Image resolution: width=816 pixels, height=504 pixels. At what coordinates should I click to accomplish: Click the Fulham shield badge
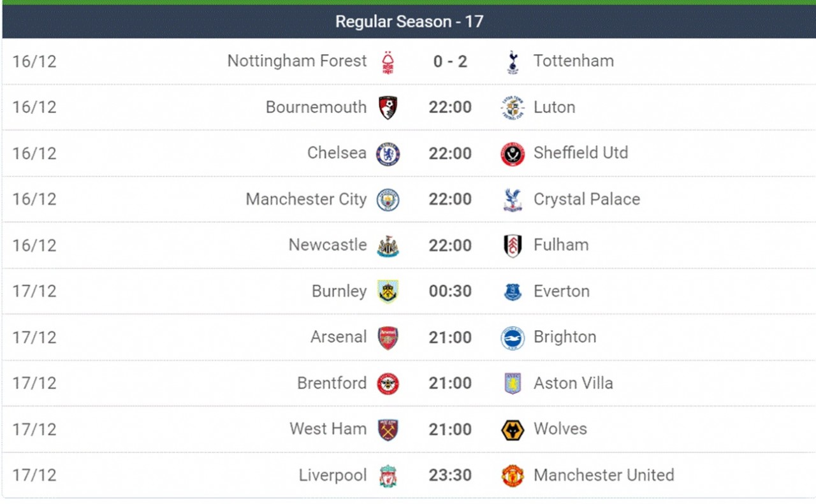511,245
